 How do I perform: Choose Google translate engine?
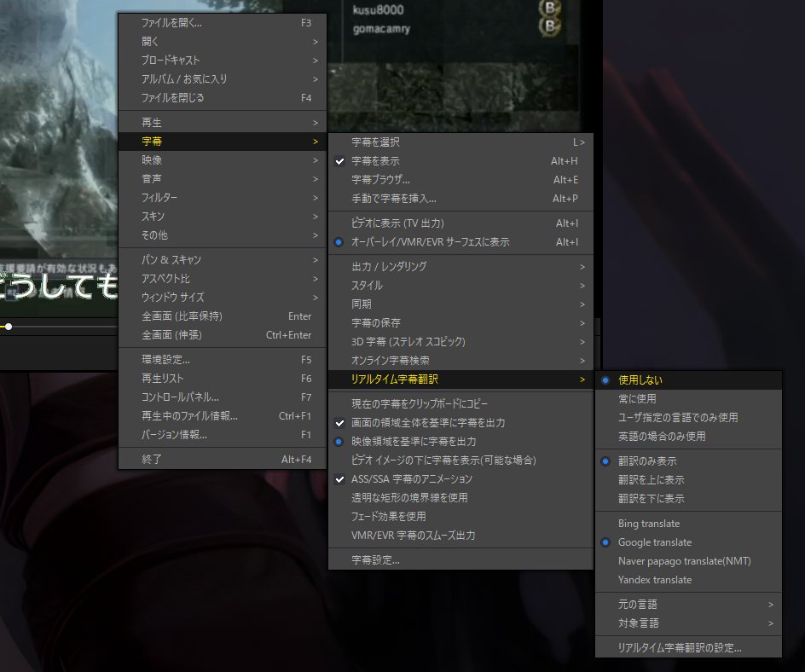coord(688,542)
